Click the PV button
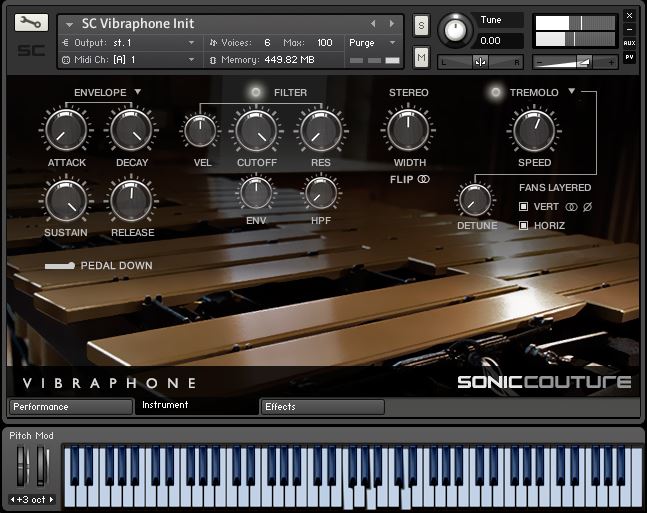The image size is (647, 513). 629,57
